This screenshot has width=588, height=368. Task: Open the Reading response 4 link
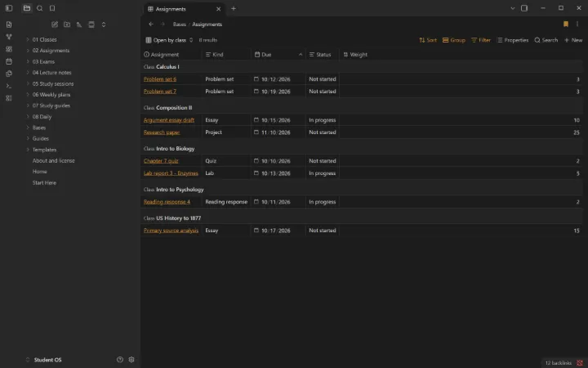pyautogui.click(x=167, y=202)
